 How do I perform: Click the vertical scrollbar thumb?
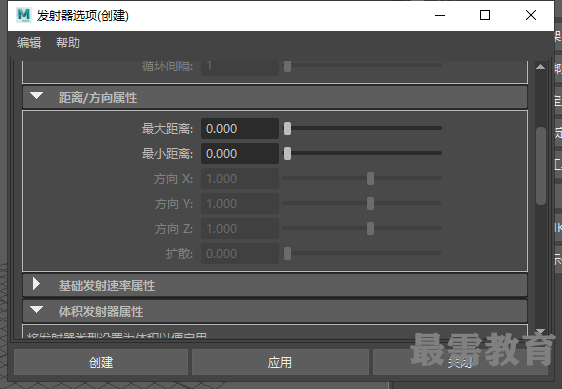click(540, 166)
